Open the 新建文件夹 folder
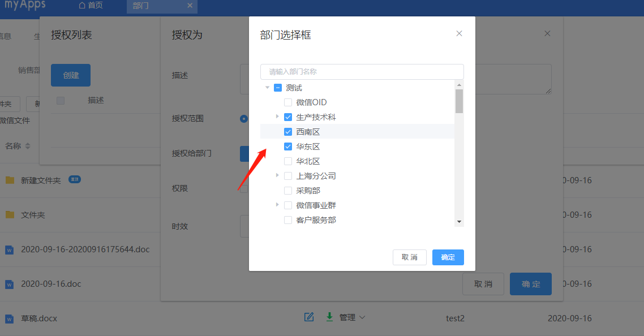Image resolution: width=644 pixels, height=336 pixels. tap(41, 180)
